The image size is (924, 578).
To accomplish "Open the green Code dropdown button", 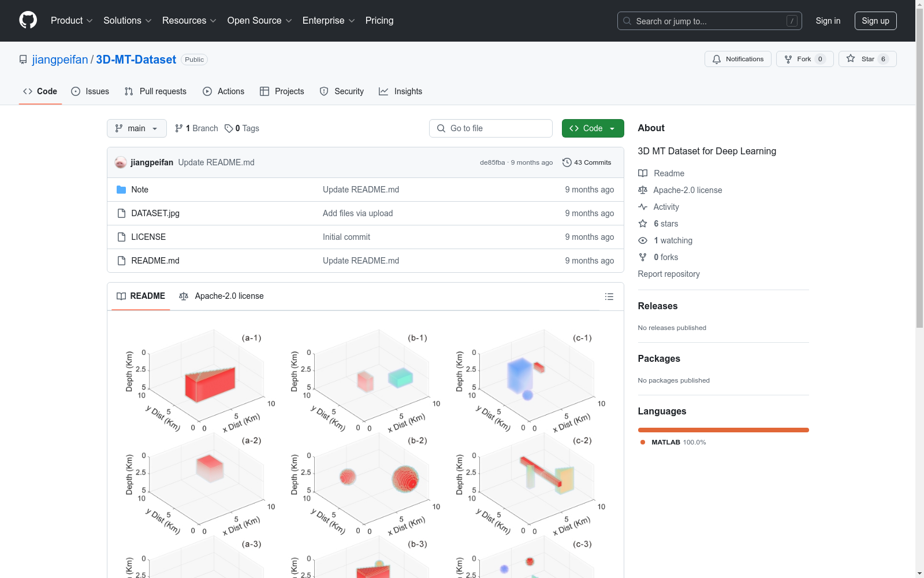I will [593, 128].
